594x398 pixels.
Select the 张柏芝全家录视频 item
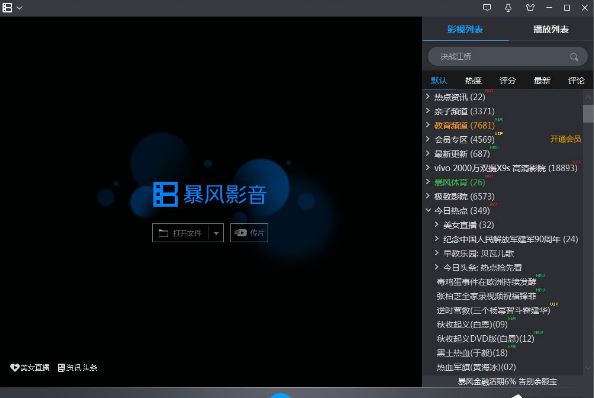486,296
